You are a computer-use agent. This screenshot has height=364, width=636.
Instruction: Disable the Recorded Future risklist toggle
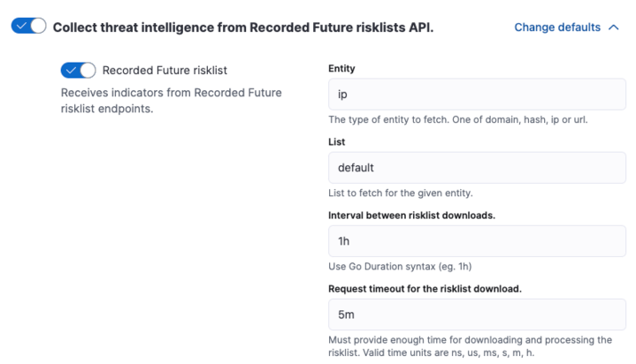(78, 70)
